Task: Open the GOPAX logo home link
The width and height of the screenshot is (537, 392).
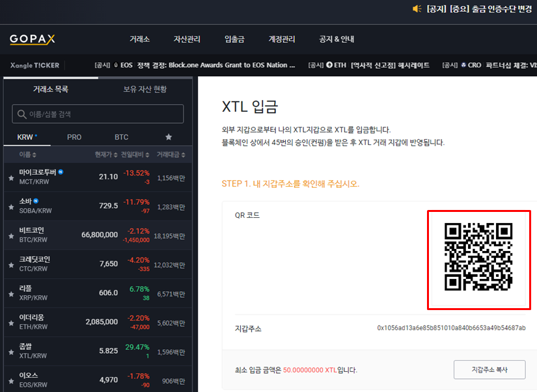Action: (x=33, y=39)
